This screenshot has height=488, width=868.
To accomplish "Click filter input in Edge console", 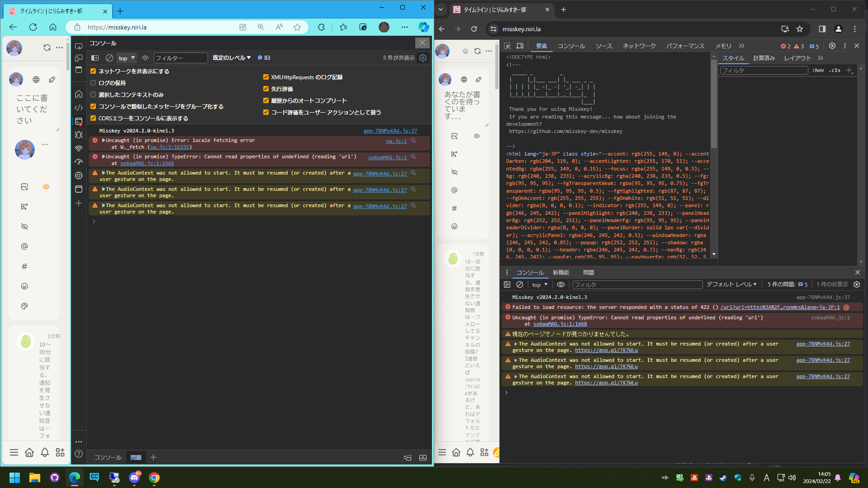I will coord(180,58).
